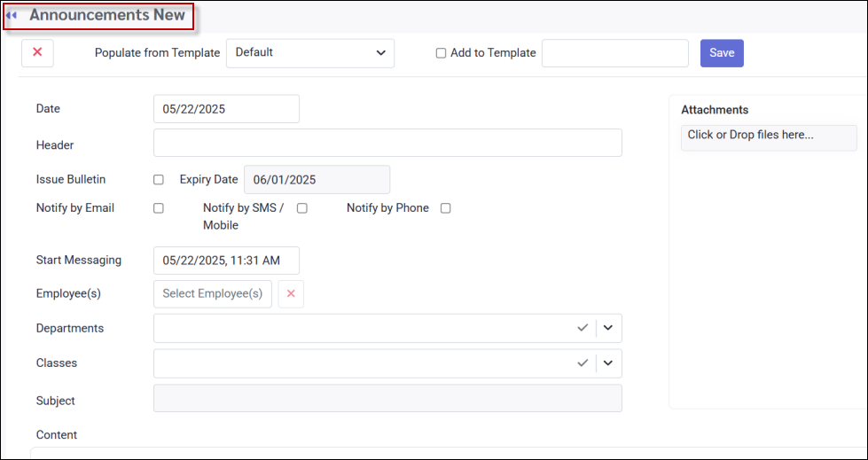Click into the Header text field

coord(387,143)
